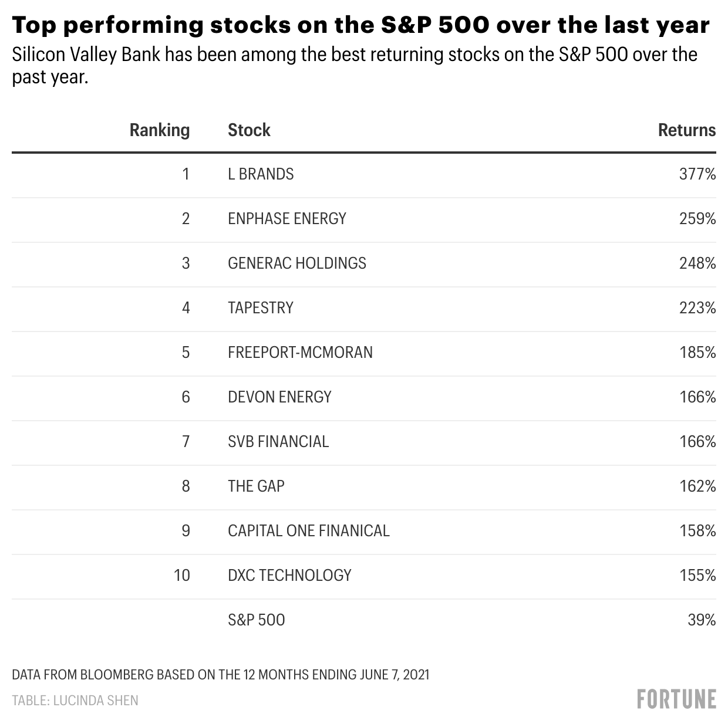Click ENPHASE ENERGY stock name

pyautogui.click(x=287, y=219)
